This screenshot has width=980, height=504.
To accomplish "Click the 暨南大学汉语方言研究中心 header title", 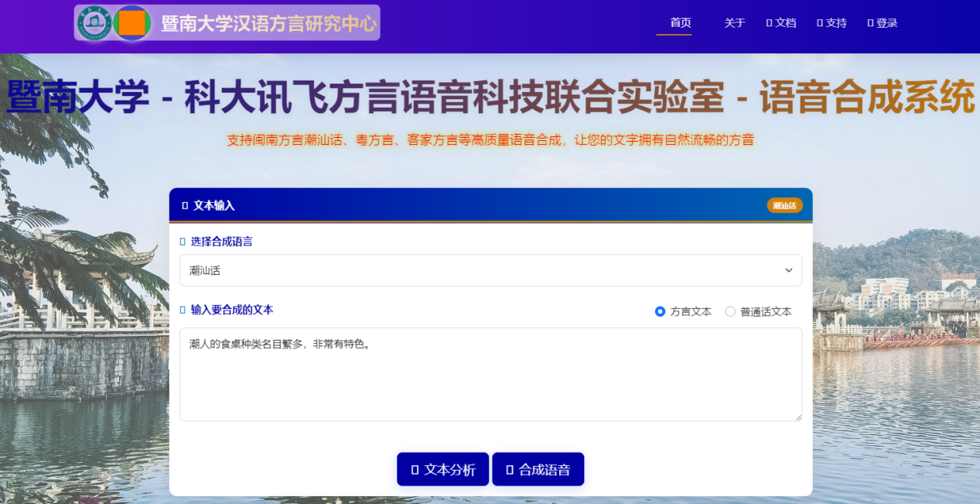I will click(268, 23).
